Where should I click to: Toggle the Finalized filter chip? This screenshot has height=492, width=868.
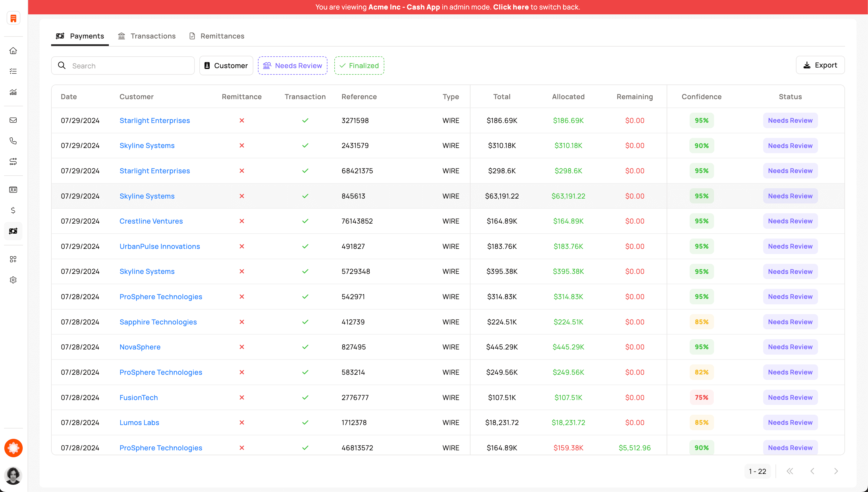[359, 66]
